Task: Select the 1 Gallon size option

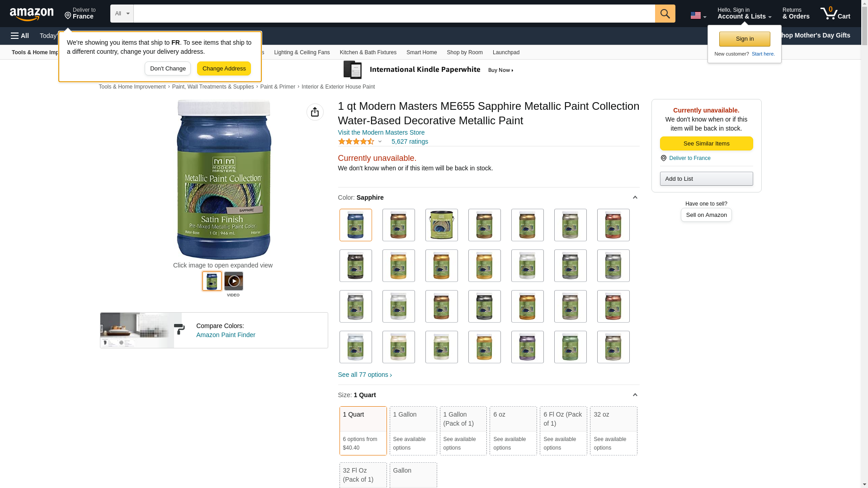Action: (413, 430)
